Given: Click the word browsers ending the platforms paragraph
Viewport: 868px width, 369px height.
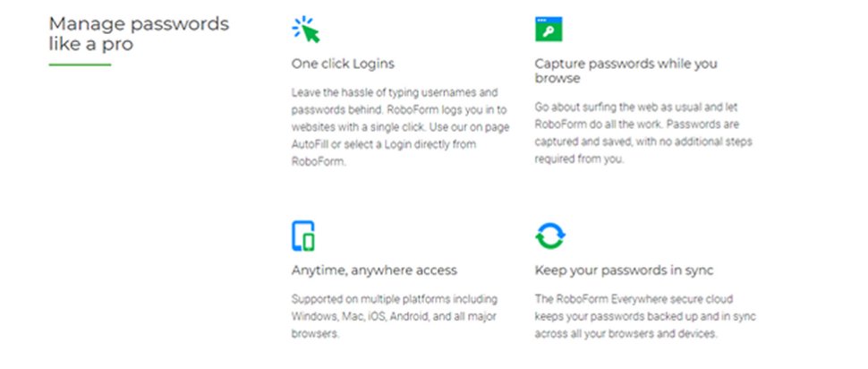Looking at the screenshot, I should tap(315, 334).
